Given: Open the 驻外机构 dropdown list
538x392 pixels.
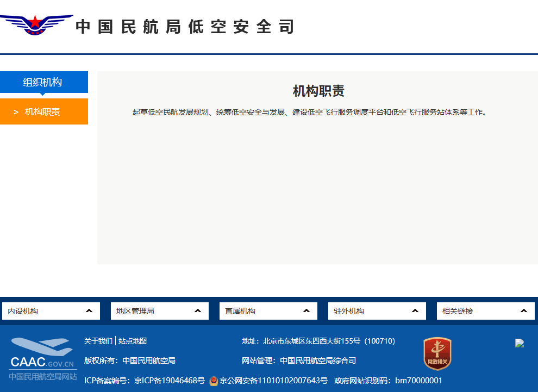Looking at the screenshot, I should 377,311.
